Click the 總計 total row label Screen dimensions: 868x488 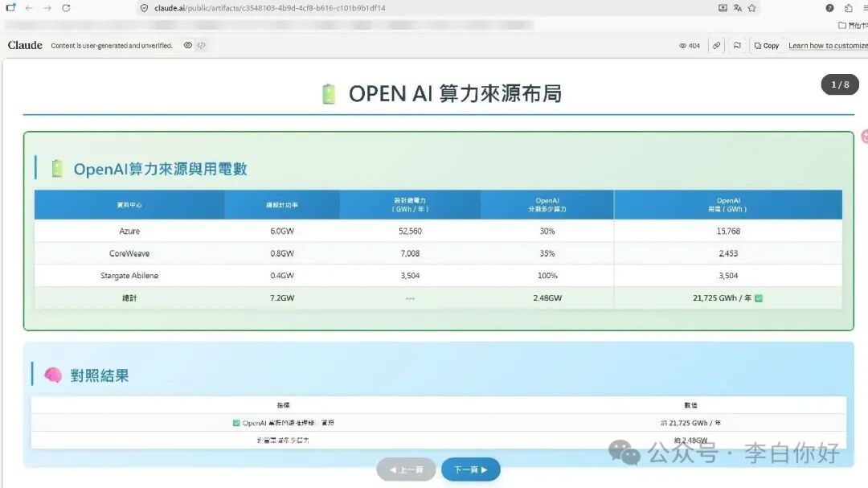pos(129,298)
